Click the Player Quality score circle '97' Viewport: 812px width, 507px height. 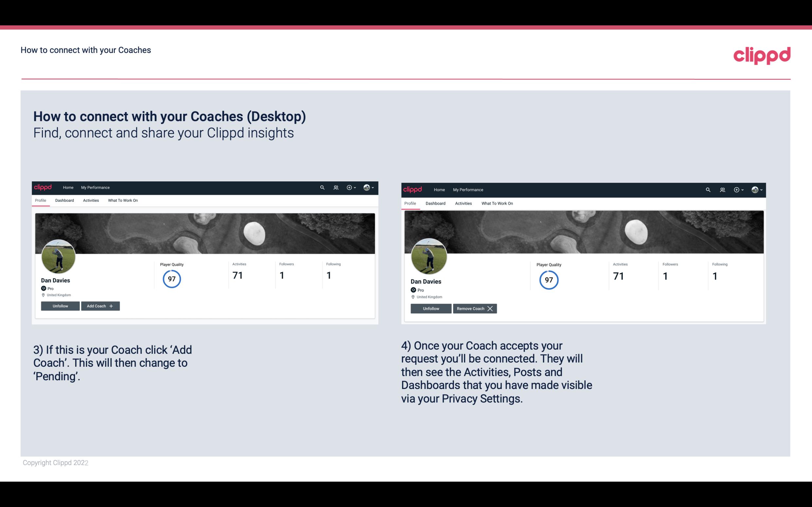tap(171, 279)
